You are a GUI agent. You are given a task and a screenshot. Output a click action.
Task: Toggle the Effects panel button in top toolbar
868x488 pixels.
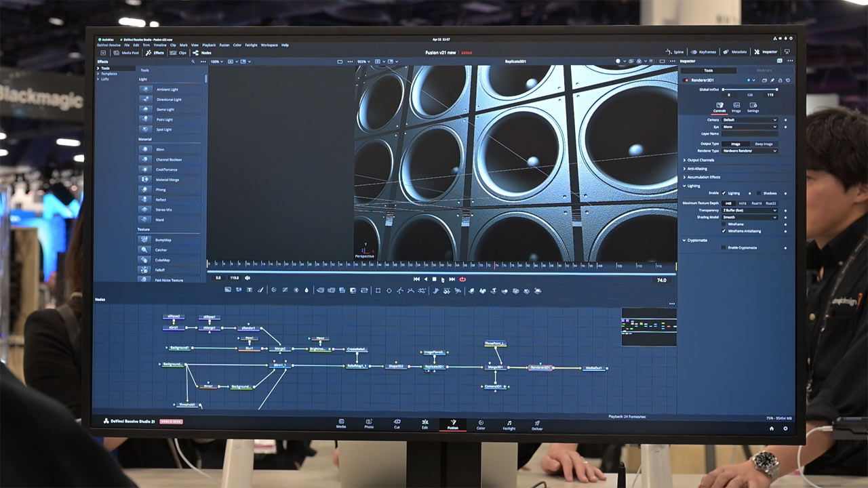[155, 52]
